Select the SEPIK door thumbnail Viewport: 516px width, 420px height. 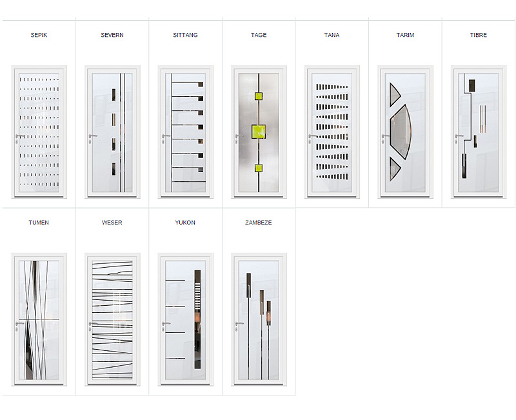pyautogui.click(x=39, y=132)
